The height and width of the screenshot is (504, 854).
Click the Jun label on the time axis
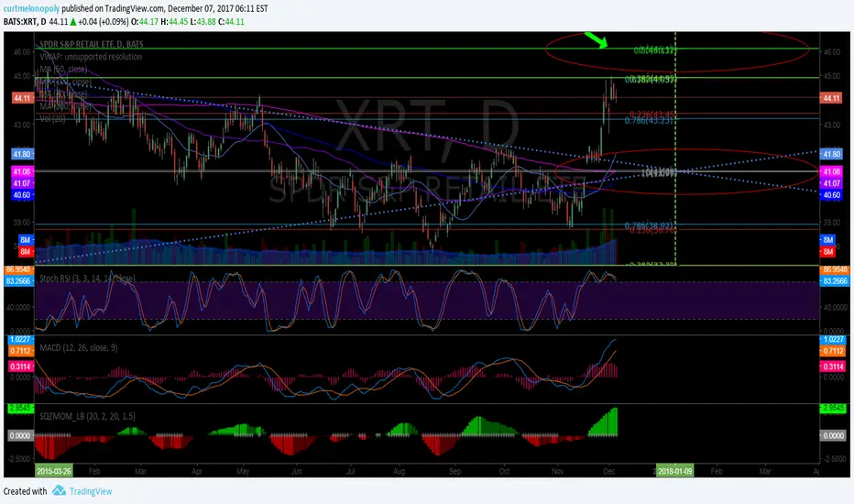(x=297, y=471)
